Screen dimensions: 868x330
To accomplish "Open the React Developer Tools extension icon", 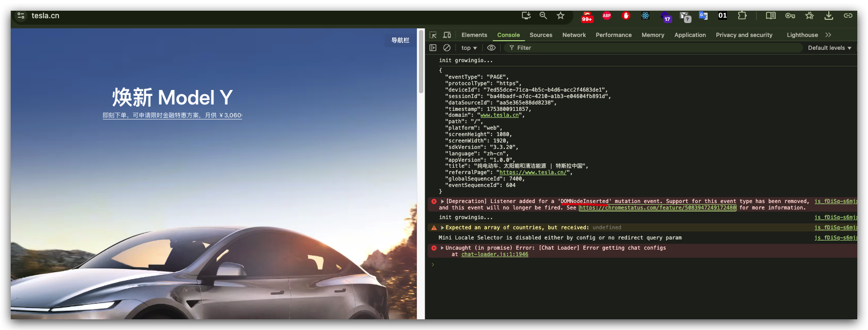I will (x=645, y=16).
